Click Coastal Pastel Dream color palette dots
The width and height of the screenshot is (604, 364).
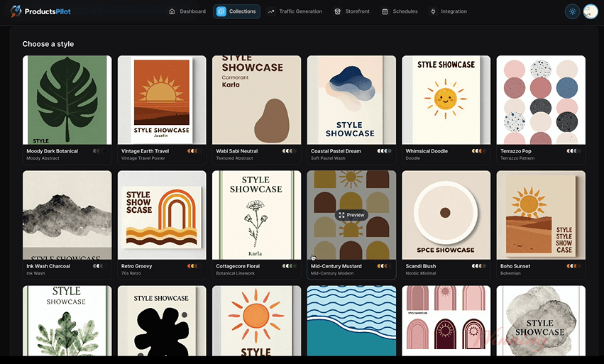tap(385, 151)
